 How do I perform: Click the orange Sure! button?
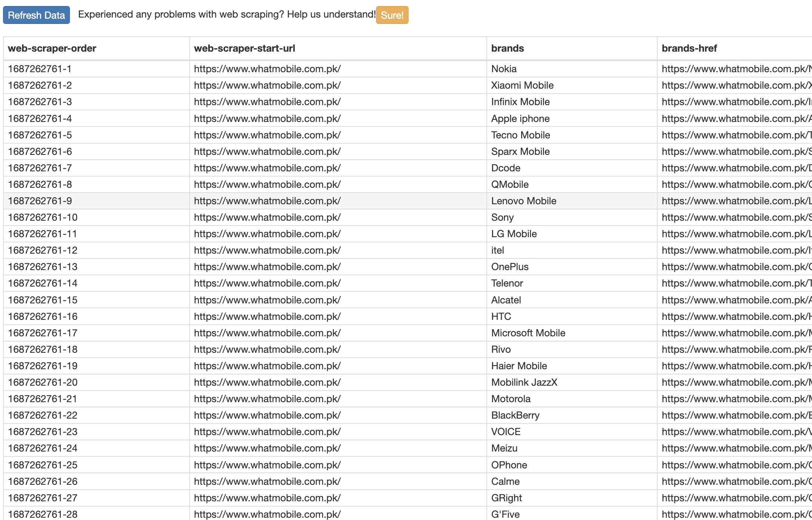click(392, 15)
